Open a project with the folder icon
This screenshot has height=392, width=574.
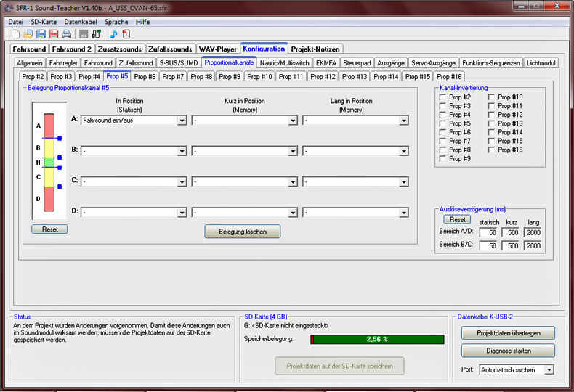tap(28, 34)
